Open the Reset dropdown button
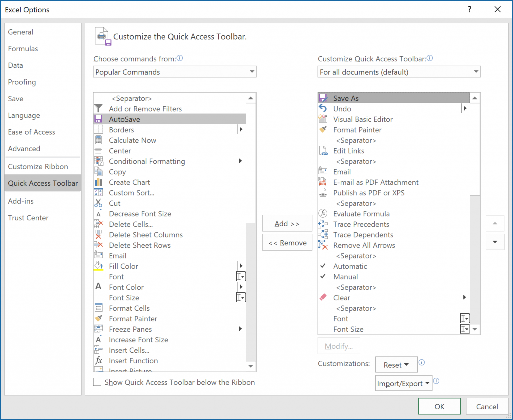This screenshot has width=513, height=420. (x=396, y=364)
